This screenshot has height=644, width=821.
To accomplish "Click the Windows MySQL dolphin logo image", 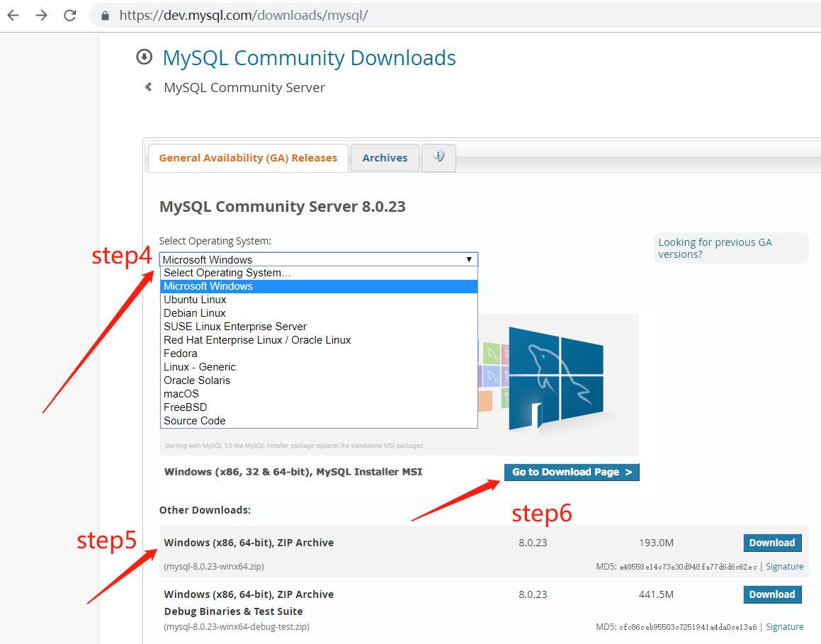I will 557,379.
